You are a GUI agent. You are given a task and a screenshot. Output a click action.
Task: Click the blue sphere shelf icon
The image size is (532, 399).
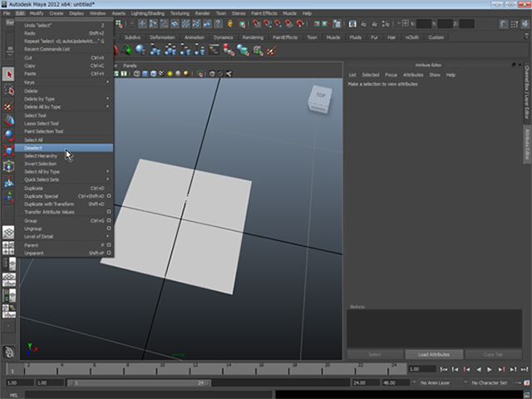(x=140, y=50)
